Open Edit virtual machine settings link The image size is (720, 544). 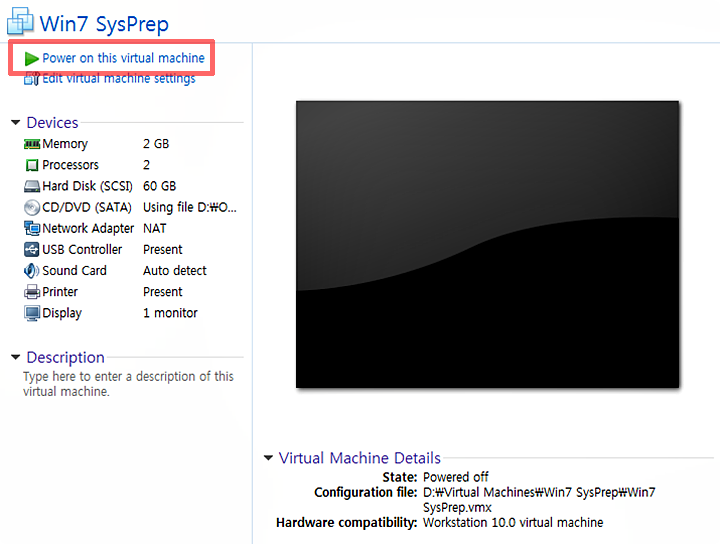coord(118,79)
